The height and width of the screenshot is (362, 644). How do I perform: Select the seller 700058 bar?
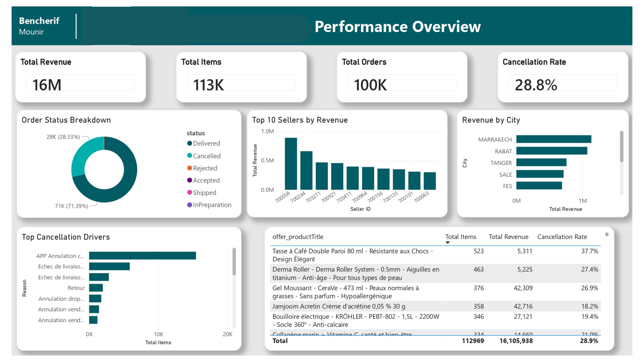click(291, 164)
